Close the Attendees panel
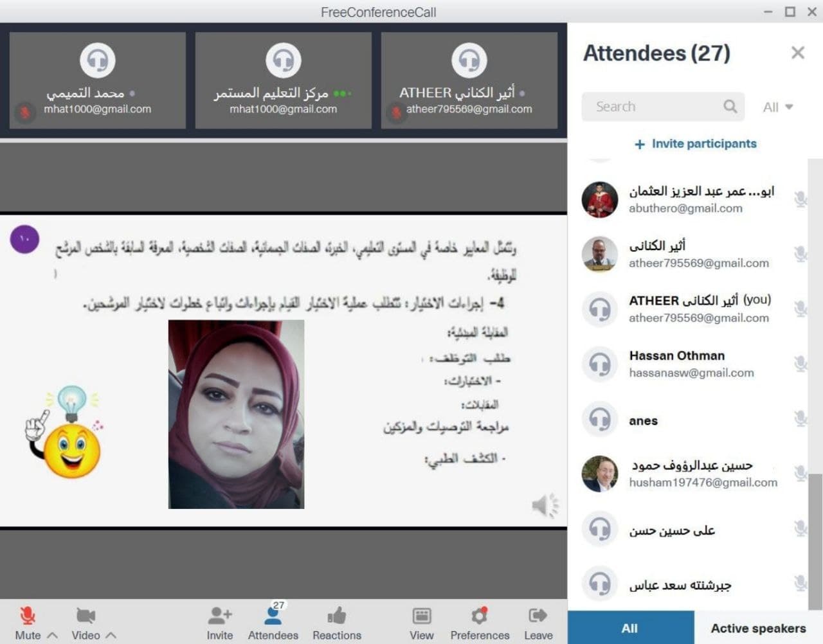823x644 pixels. point(798,53)
